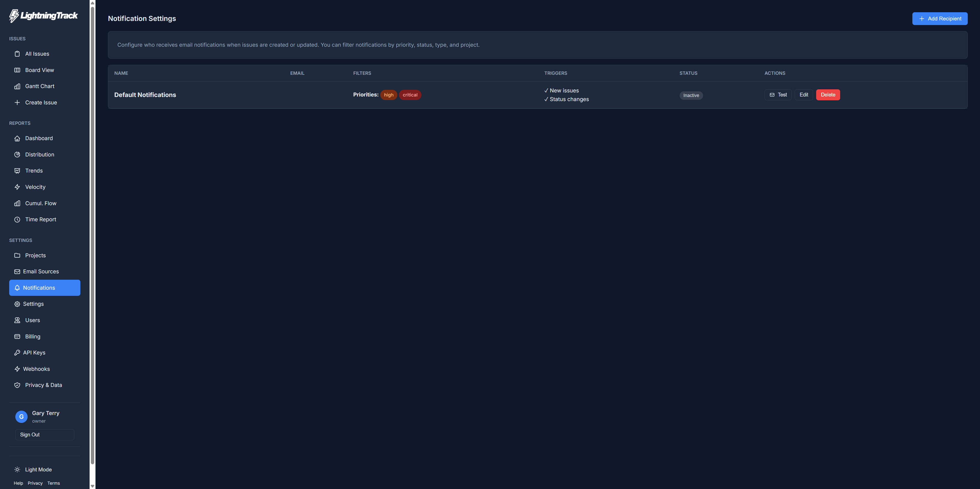Viewport: 980px width, 489px height.
Task: Click the shield icon for Privacy & Data
Action: coord(17,385)
